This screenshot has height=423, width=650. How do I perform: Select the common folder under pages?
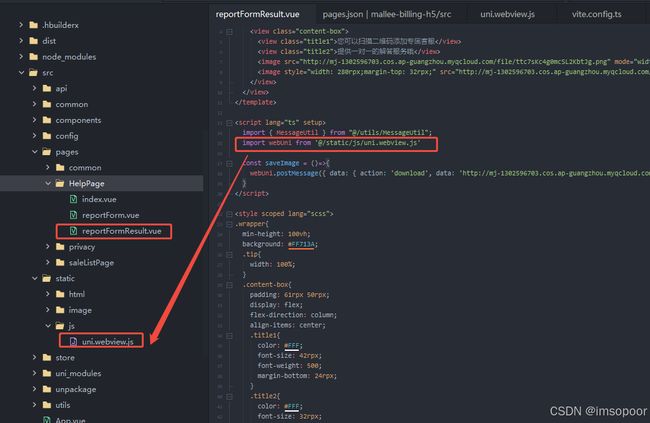pos(85,168)
